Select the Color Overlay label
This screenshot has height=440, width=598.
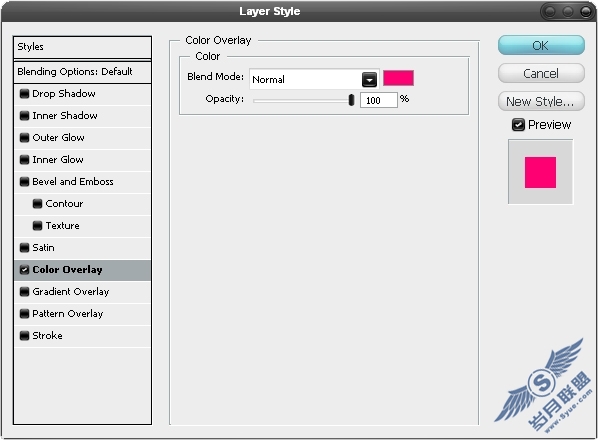coord(68,270)
